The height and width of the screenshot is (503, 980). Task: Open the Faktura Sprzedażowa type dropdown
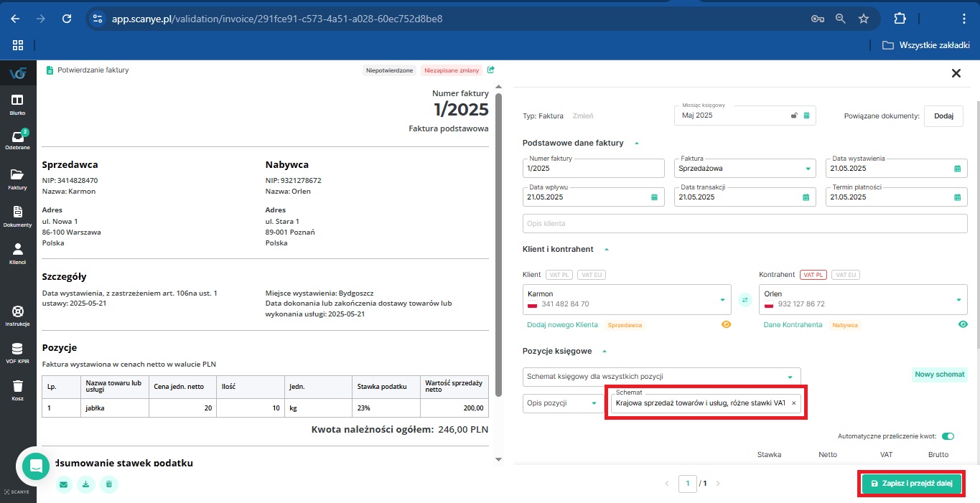tap(745, 169)
